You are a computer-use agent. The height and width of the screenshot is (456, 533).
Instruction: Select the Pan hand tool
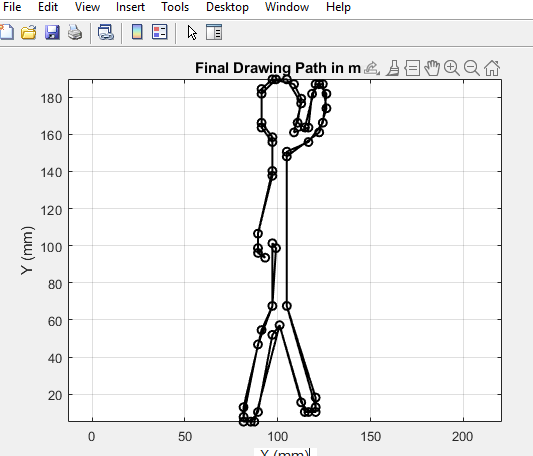click(432, 68)
